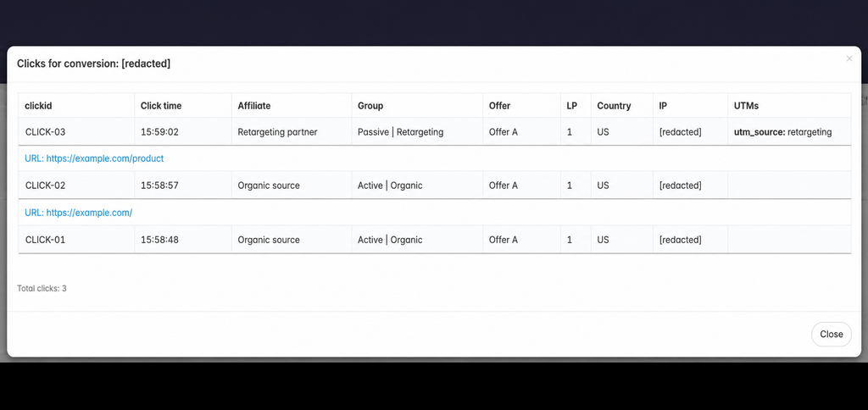Image resolution: width=868 pixels, height=410 pixels.
Task: Click the Click time column header
Action: pyautogui.click(x=160, y=106)
